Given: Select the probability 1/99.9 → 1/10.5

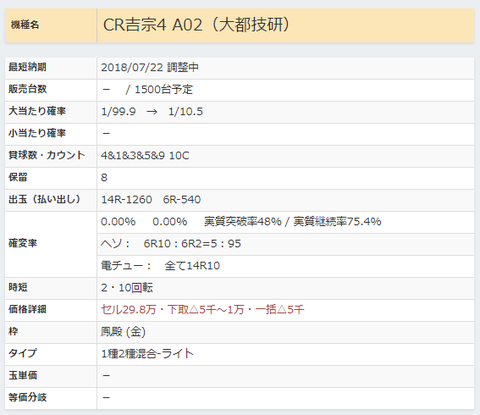Looking at the screenshot, I should (x=152, y=111).
